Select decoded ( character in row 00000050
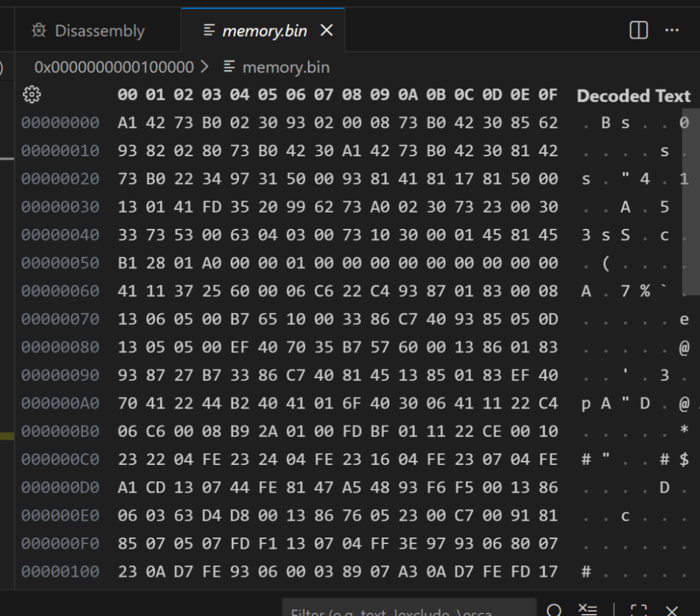700x616 pixels. tap(606, 263)
